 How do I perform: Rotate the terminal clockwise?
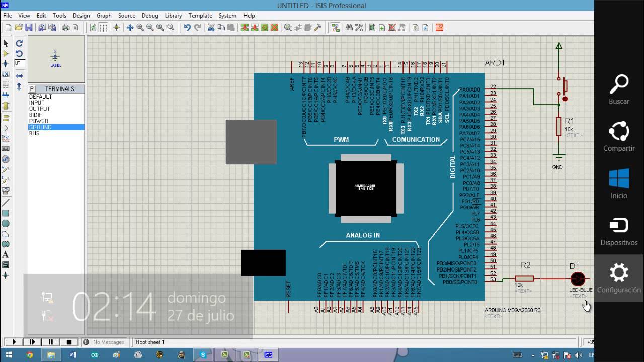click(x=19, y=44)
